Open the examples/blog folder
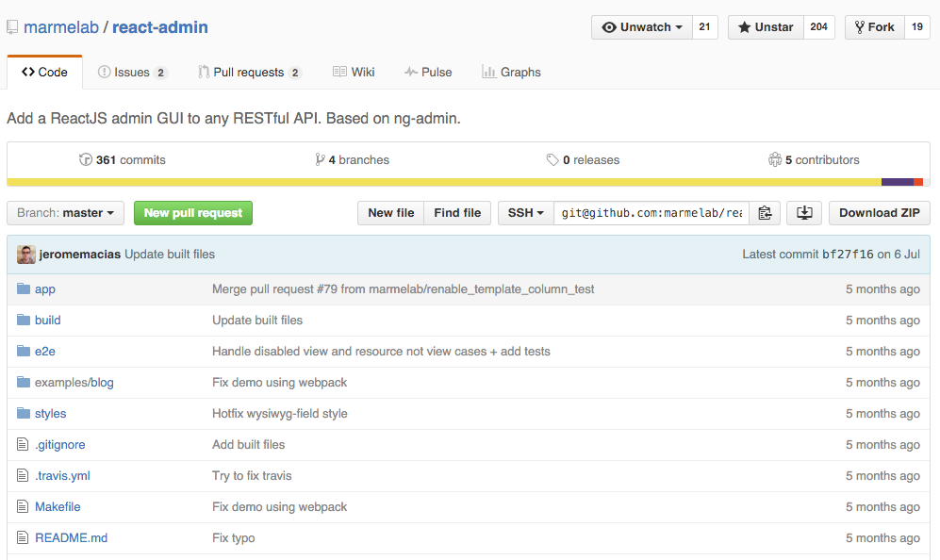The height and width of the screenshot is (560, 940). [x=74, y=383]
